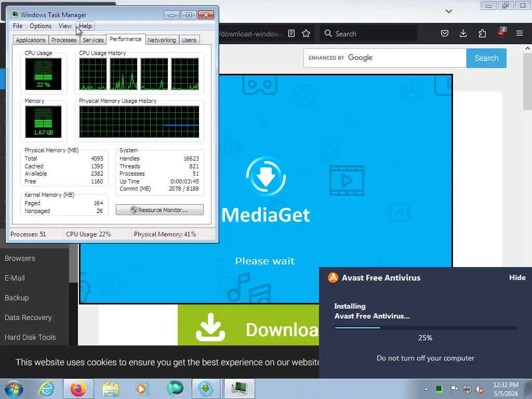Switch to the Processes tab
The width and height of the screenshot is (532, 399).
(x=64, y=40)
